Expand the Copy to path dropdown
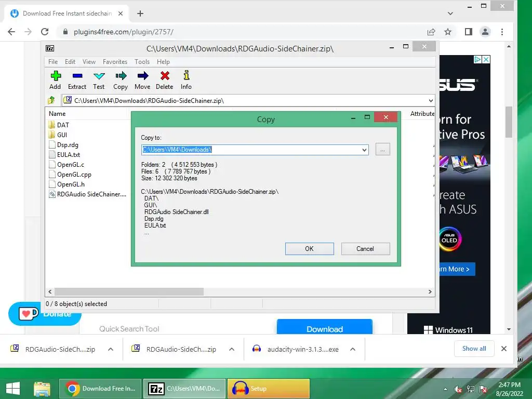 coord(364,150)
